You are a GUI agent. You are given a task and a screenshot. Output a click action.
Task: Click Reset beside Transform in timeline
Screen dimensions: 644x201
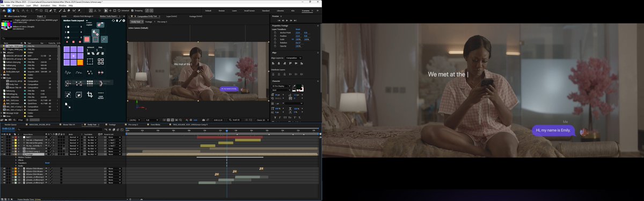pyautogui.click(x=47, y=163)
